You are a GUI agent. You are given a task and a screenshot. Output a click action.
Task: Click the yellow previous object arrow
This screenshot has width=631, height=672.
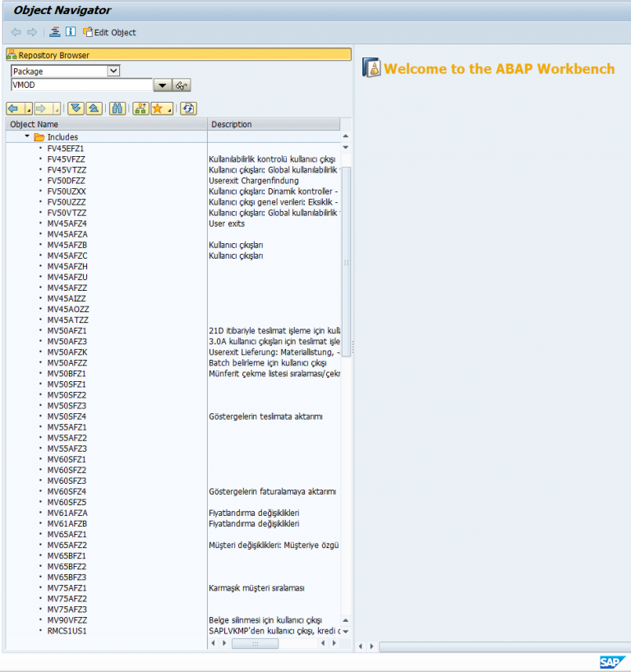click(15, 108)
